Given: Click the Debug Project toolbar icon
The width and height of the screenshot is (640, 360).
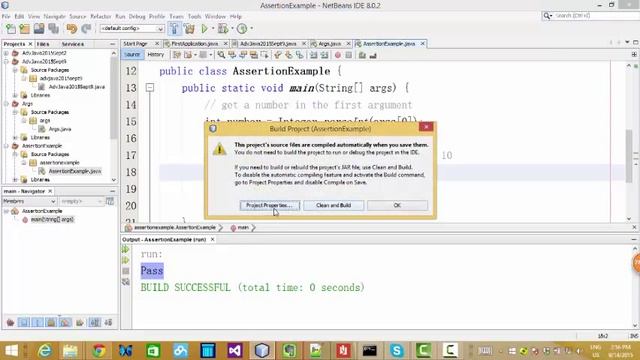Looking at the screenshot, I should [x=223, y=29].
